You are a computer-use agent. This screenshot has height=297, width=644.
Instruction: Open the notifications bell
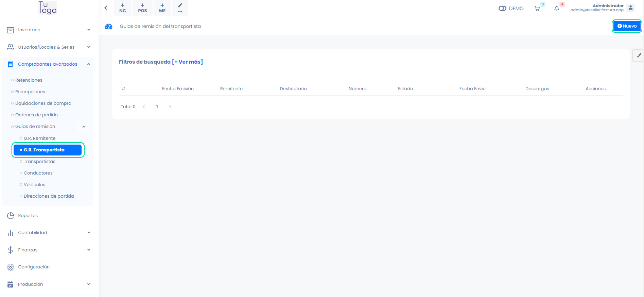point(556,9)
